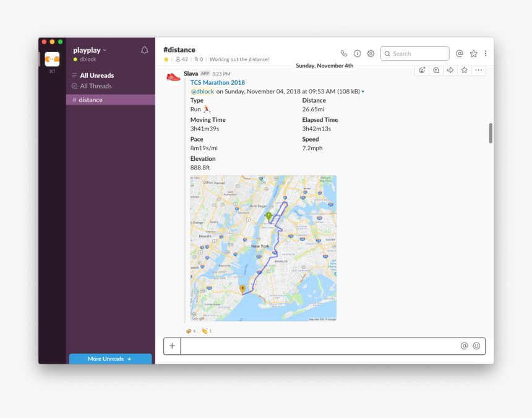Open the notifications bell

click(145, 50)
